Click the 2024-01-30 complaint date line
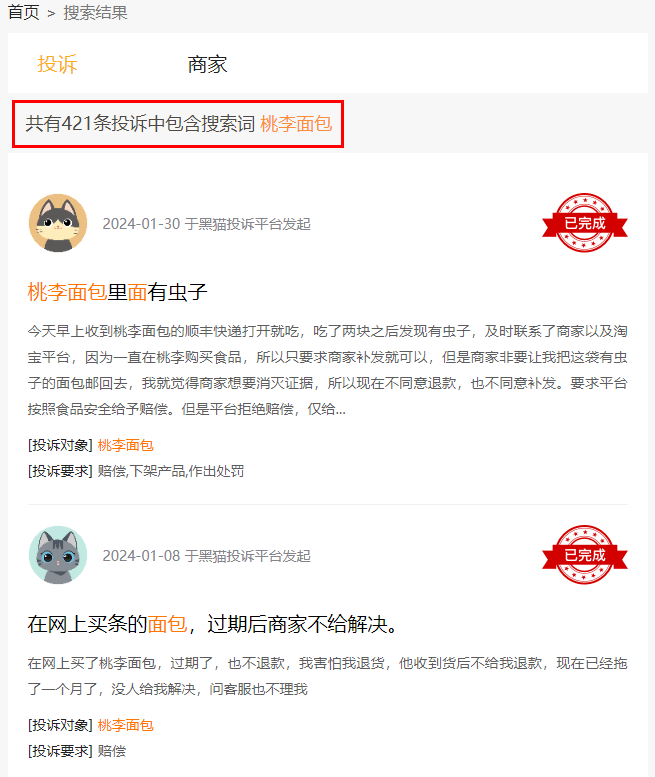Image resolution: width=655 pixels, height=777 pixels. 207,224
